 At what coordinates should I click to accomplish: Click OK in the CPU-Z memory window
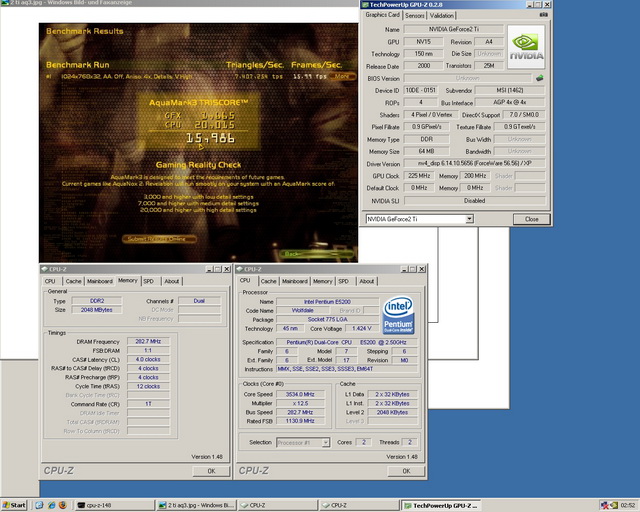pos(211,471)
